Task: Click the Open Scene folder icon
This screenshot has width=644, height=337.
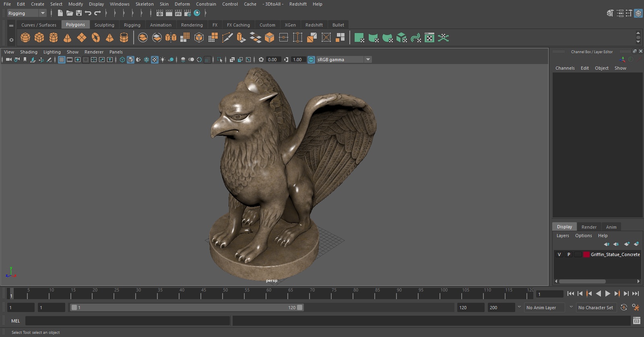Action: [x=70, y=13]
